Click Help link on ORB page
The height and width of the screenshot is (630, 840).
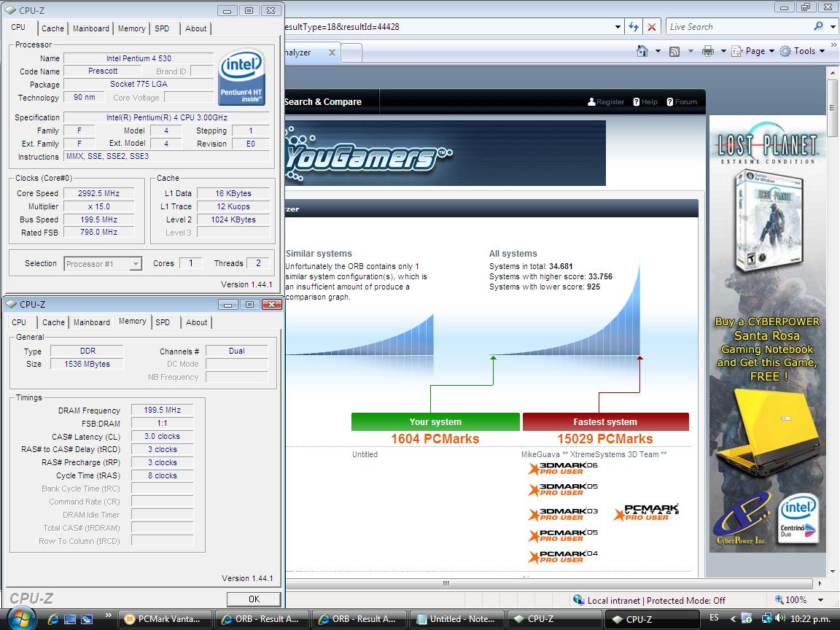[645, 102]
